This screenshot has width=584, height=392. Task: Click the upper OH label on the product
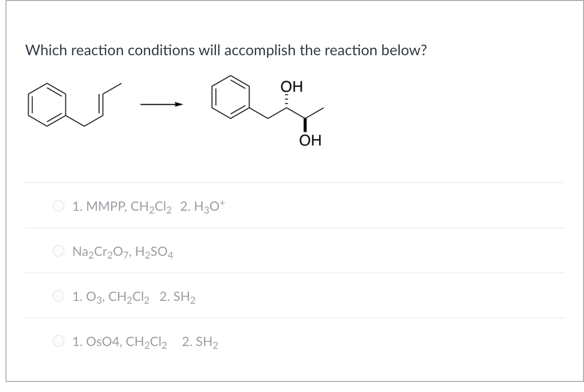click(x=291, y=86)
